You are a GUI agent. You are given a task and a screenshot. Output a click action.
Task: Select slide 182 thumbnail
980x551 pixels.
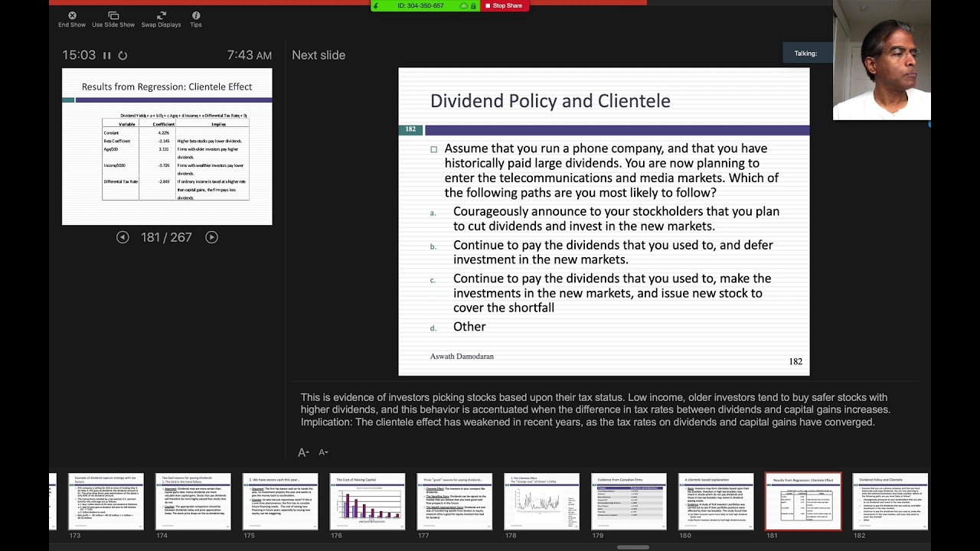(x=890, y=501)
